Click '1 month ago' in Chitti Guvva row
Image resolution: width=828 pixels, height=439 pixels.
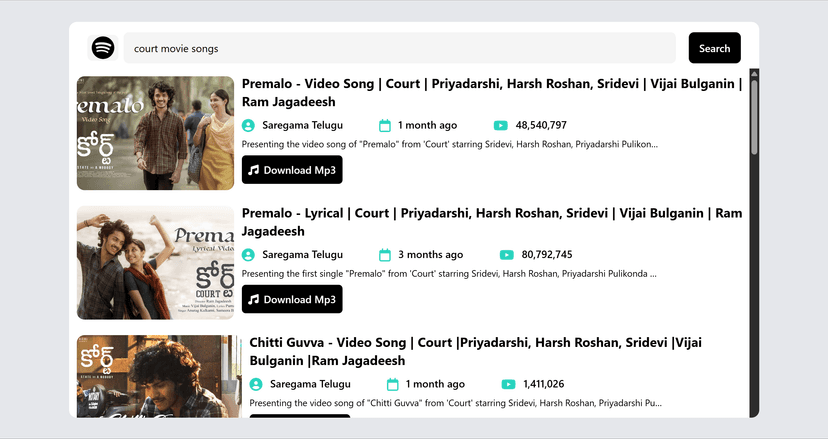pos(435,384)
